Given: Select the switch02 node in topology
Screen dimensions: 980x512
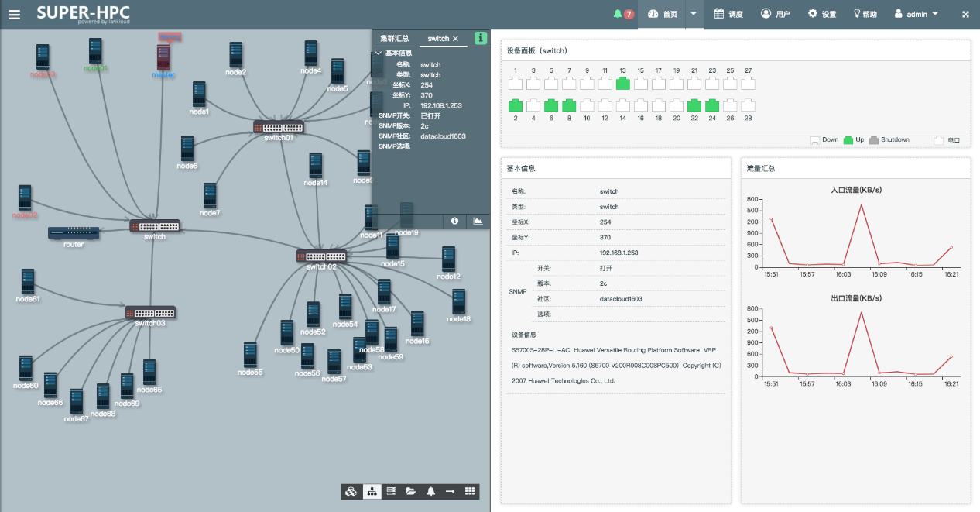Looking at the screenshot, I should click(321, 256).
